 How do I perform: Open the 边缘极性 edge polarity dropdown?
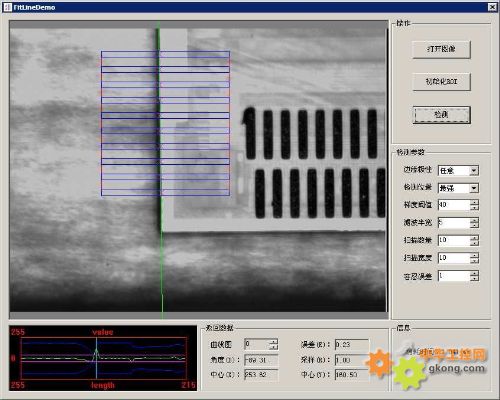(474, 171)
